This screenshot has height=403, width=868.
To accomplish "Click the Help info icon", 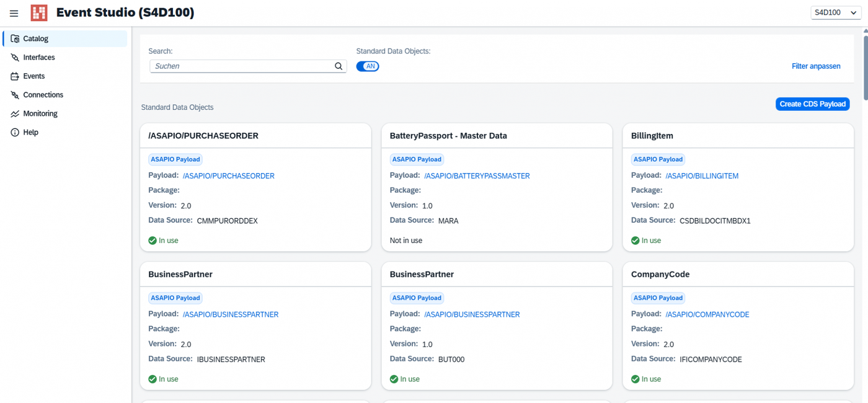I will tap(15, 132).
